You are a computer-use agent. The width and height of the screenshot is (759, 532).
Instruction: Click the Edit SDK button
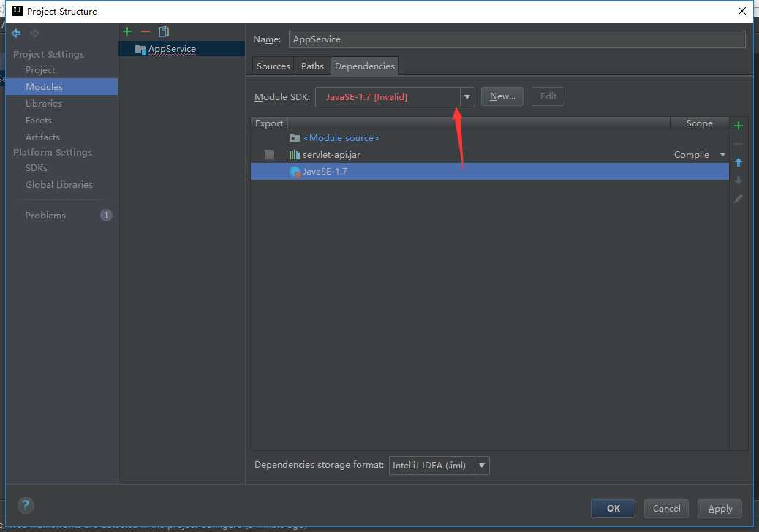(548, 96)
